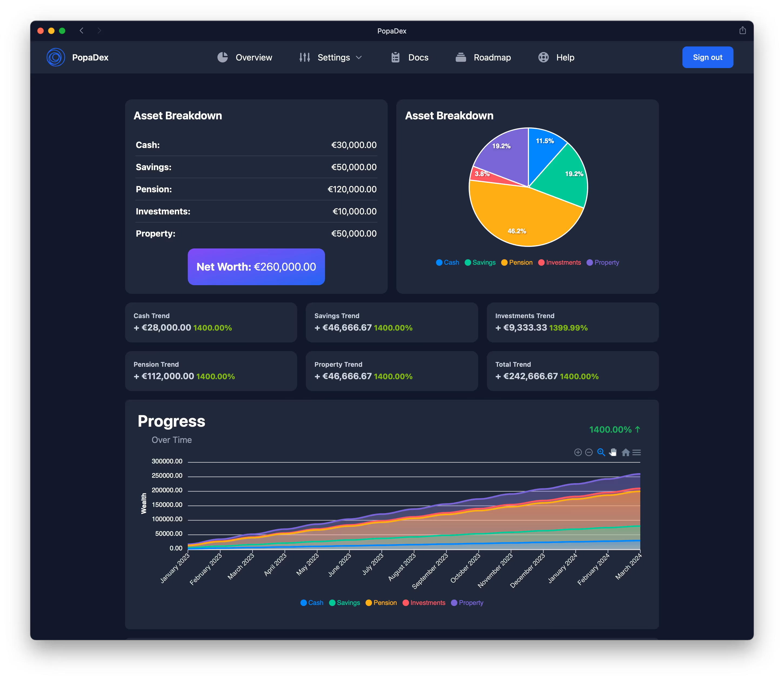
Task: Toggle Cash in the pie chart legend
Action: pos(447,262)
